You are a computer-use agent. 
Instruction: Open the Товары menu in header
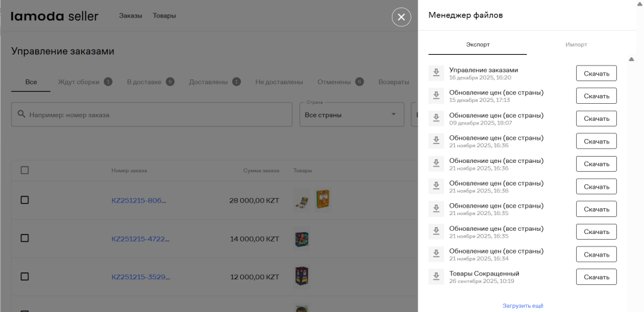164,16
